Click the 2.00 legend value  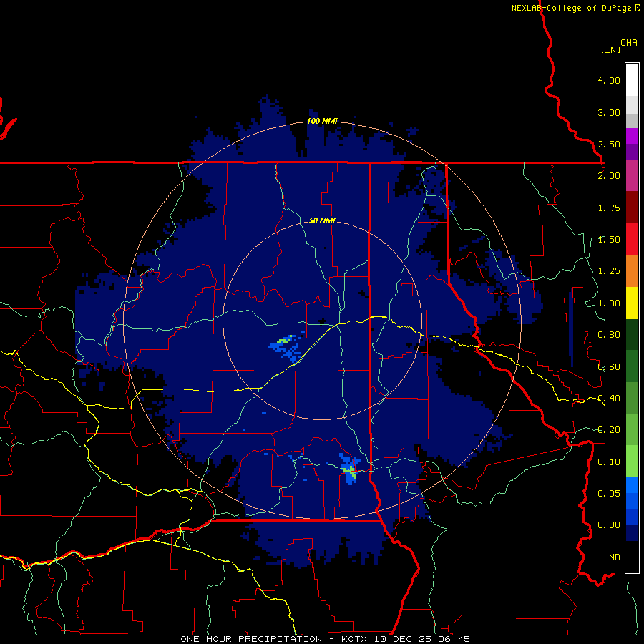tap(609, 176)
